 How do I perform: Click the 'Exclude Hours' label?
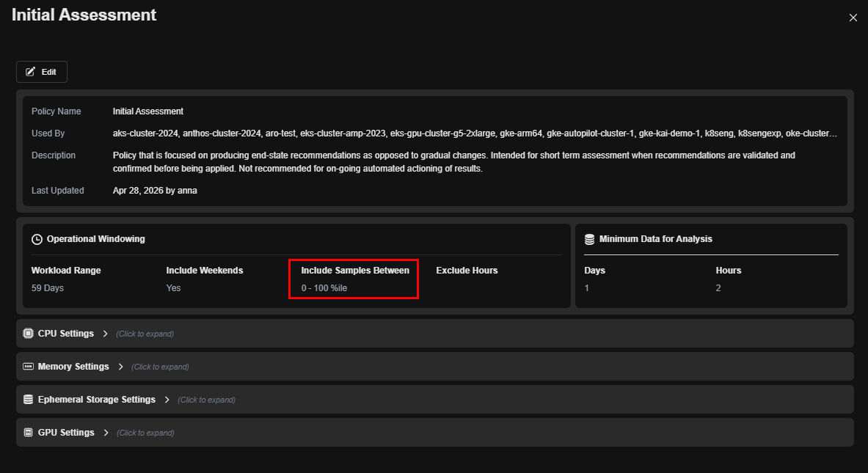[467, 271]
